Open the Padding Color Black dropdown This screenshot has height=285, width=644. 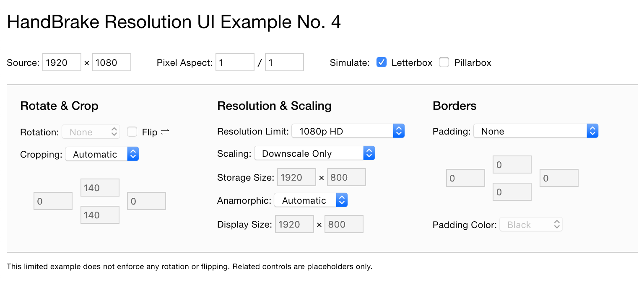coord(531,225)
